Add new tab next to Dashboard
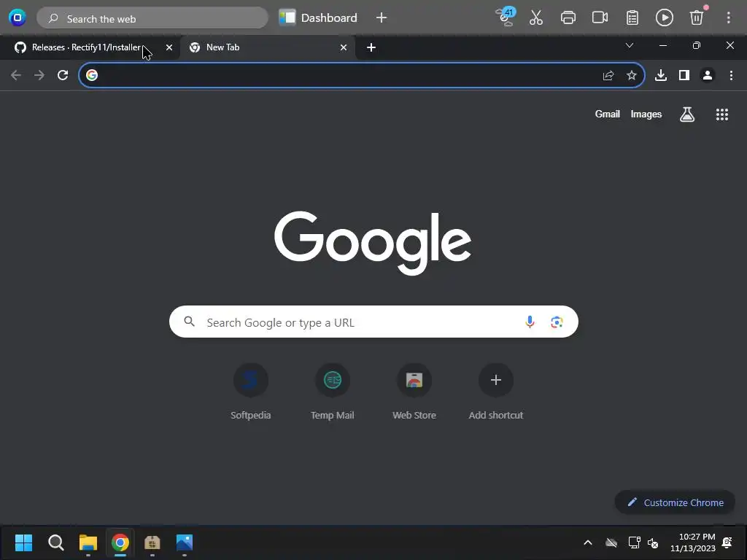 tap(381, 18)
